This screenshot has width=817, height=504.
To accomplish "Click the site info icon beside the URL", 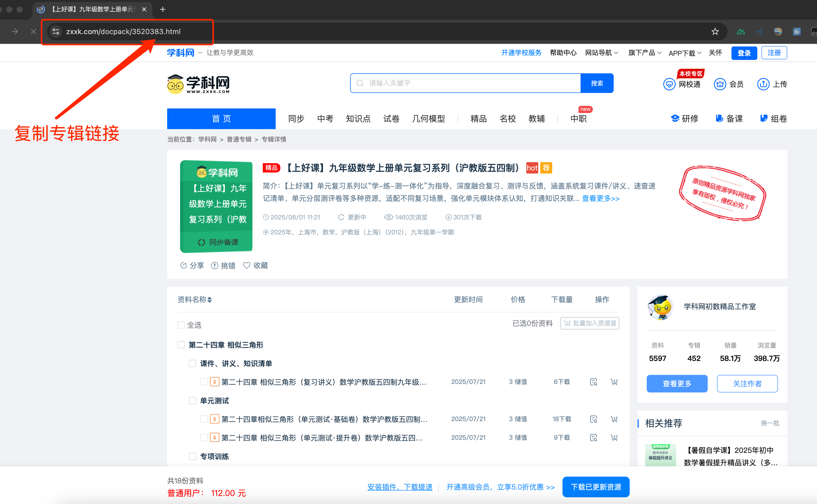I will click(x=56, y=31).
